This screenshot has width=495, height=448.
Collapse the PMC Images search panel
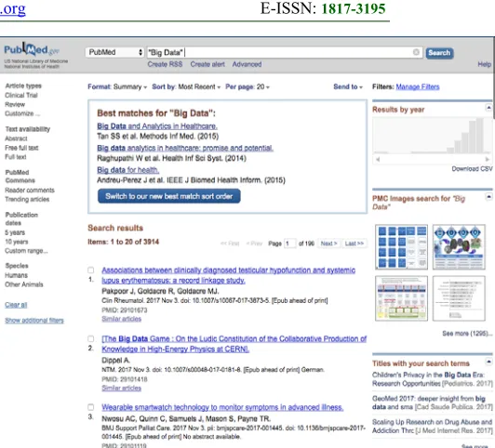(488, 197)
